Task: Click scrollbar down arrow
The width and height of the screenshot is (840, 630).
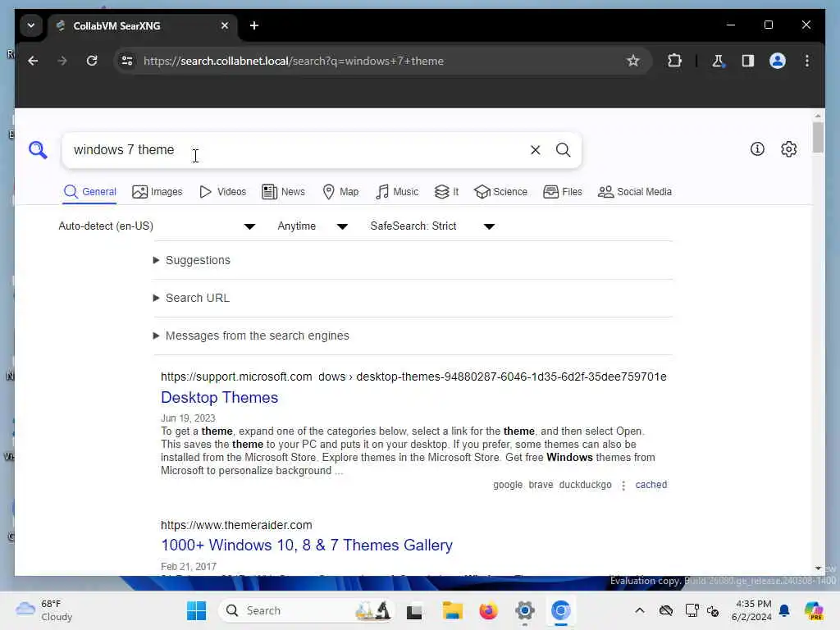Action: (818, 568)
